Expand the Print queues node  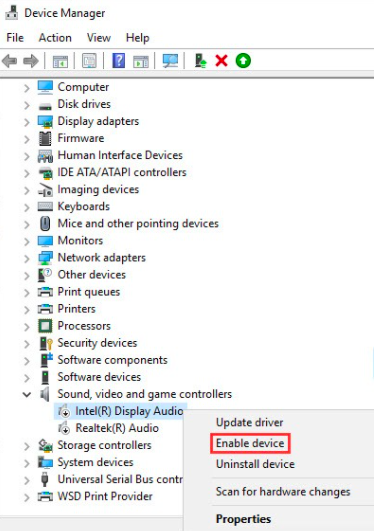point(27,293)
